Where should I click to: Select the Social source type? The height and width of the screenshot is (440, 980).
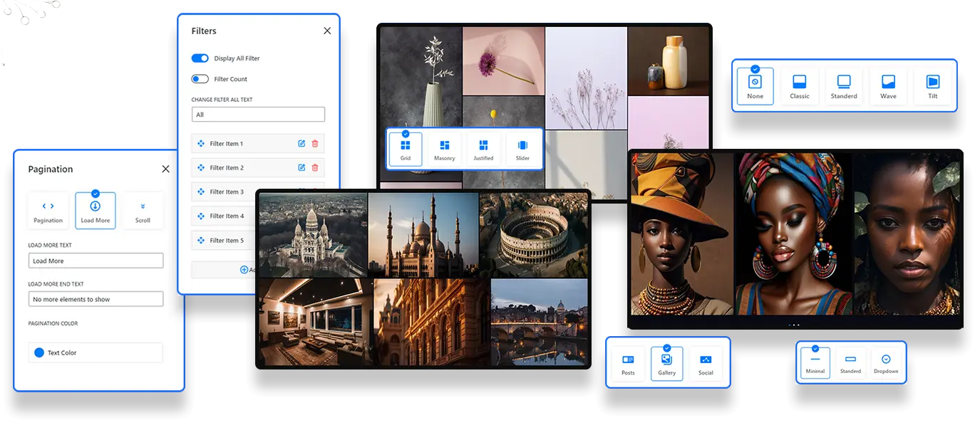[706, 360]
